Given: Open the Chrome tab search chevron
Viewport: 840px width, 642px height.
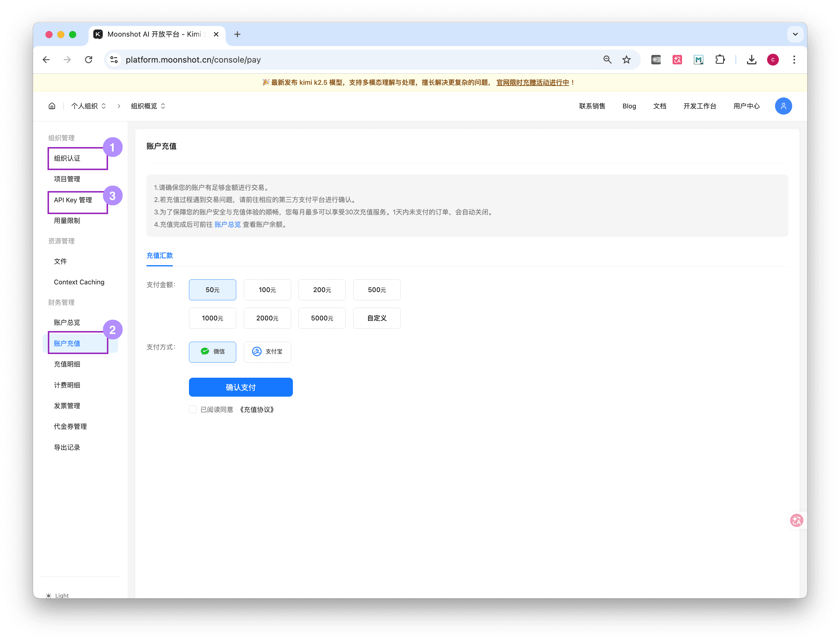Looking at the screenshot, I should click(795, 34).
